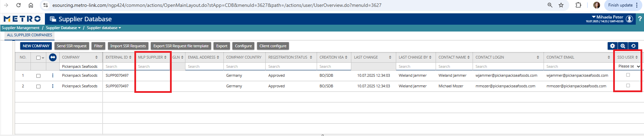Reload the page with the refresh icon
This screenshot has height=136, width=644.
[19, 5]
